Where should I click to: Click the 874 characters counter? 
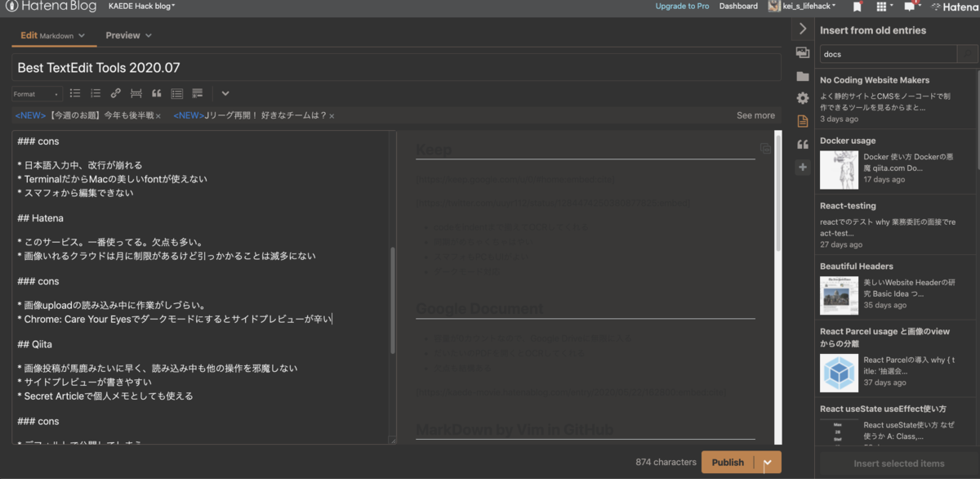click(666, 463)
